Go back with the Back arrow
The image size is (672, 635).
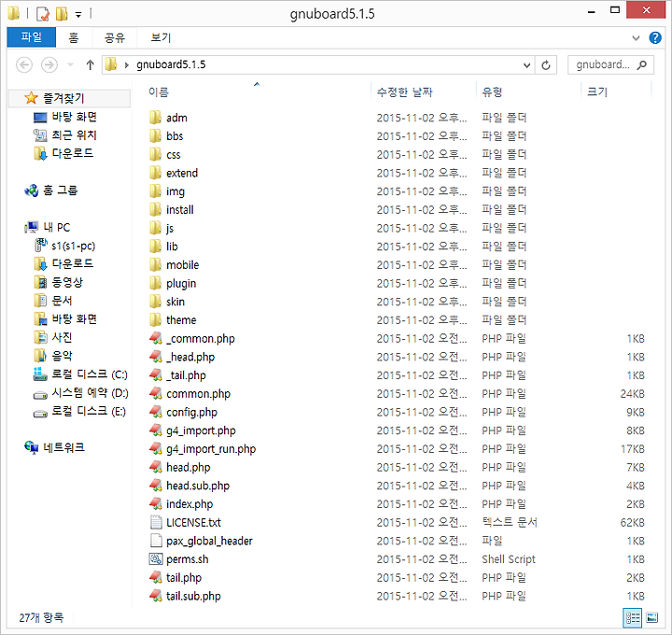point(24,65)
